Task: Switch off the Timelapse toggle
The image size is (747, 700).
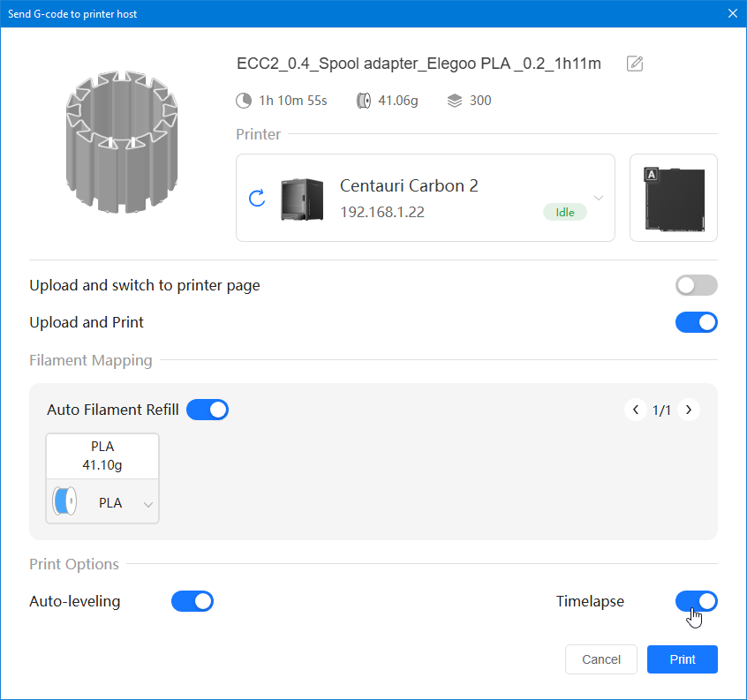Action: pos(696,601)
